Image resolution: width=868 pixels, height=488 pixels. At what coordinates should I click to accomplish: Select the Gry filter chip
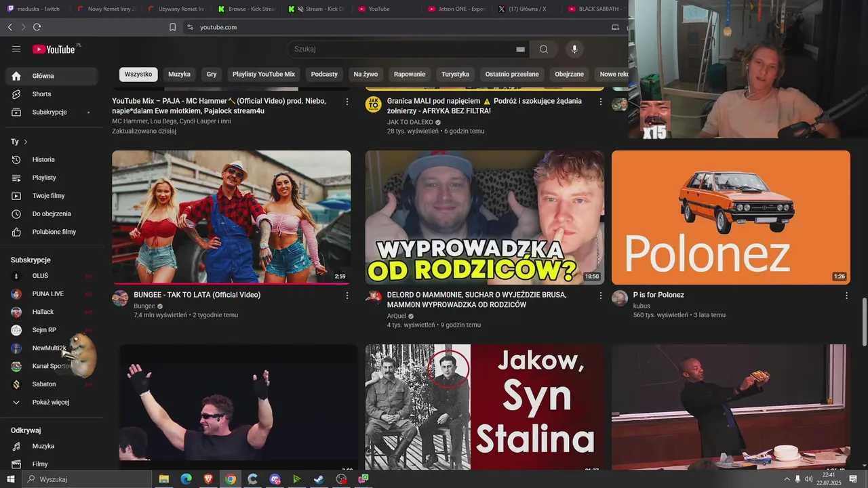212,75
